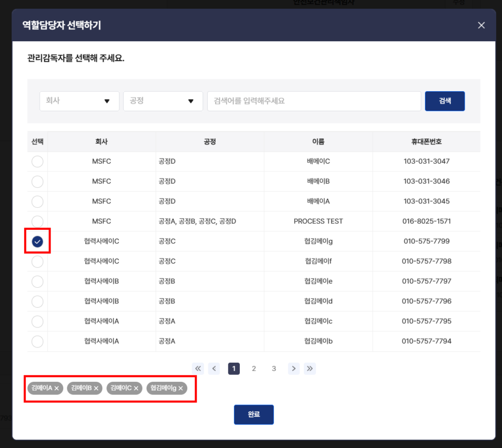Click the 검색 button
Viewport: 502px width, 448px height.
coord(445,101)
